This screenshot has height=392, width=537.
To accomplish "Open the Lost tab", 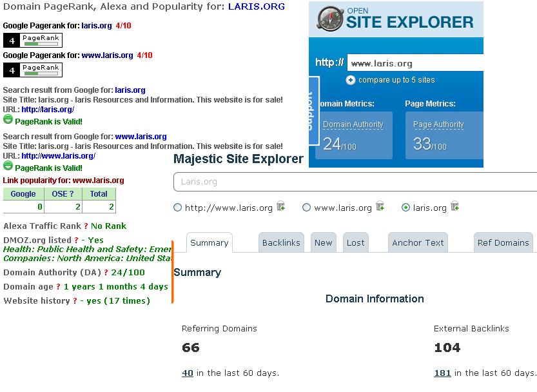I will pyautogui.click(x=355, y=242).
